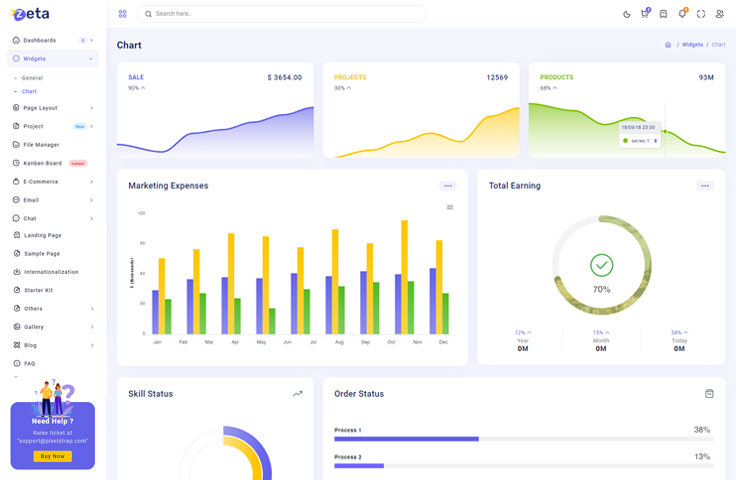Click the PRODUCTS chart data point
Screen dimensions: 736x480
pos(665,132)
